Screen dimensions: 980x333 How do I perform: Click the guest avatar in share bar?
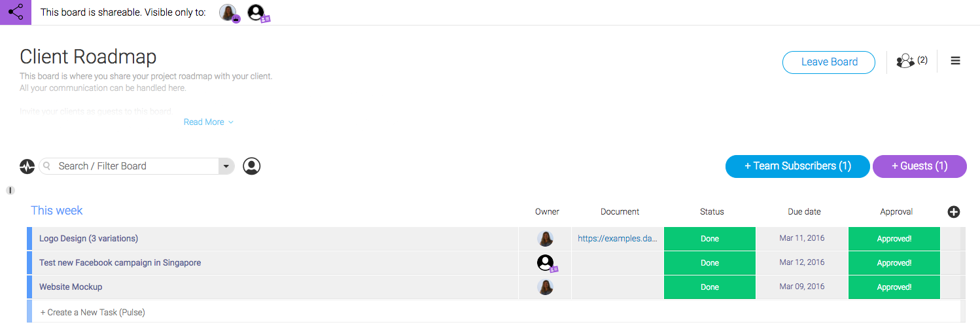[x=258, y=13]
